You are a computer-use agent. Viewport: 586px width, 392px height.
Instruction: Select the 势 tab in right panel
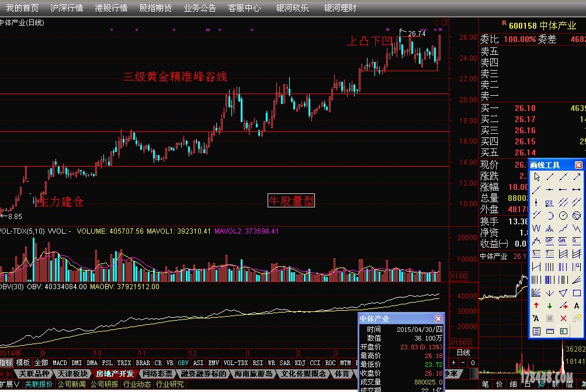pyautogui.click(x=541, y=384)
